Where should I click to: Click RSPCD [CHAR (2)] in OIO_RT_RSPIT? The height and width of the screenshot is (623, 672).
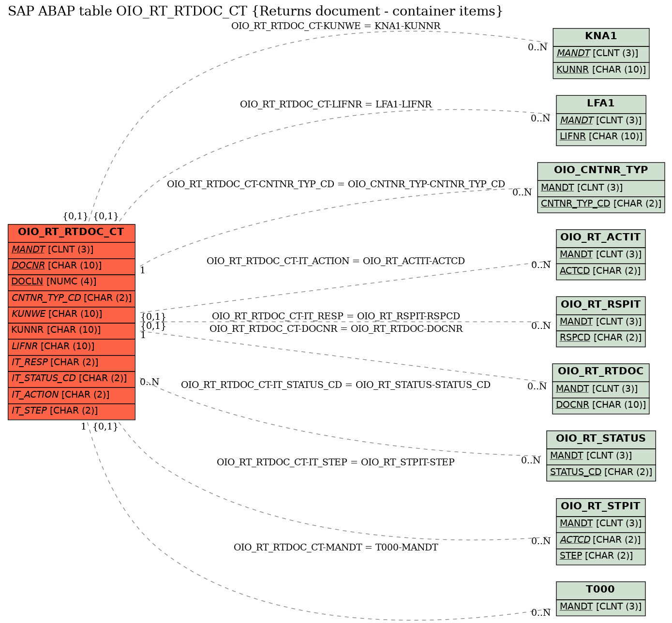[601, 338]
